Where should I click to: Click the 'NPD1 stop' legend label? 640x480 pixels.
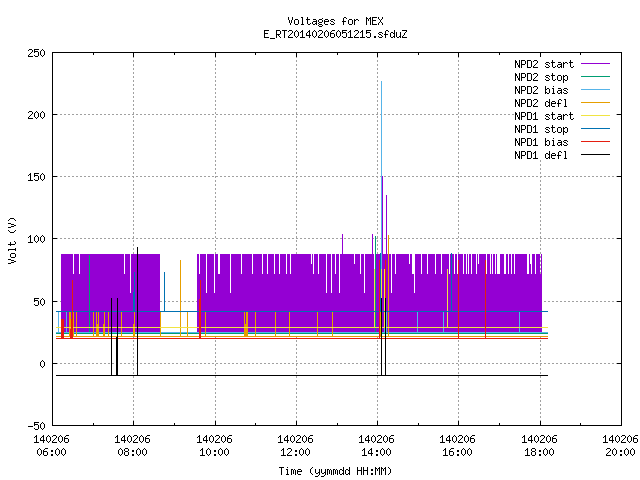[541, 129]
